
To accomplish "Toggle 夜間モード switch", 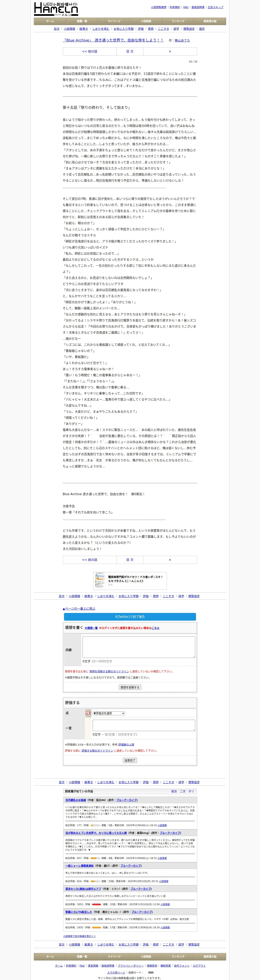I will point(151,972).
